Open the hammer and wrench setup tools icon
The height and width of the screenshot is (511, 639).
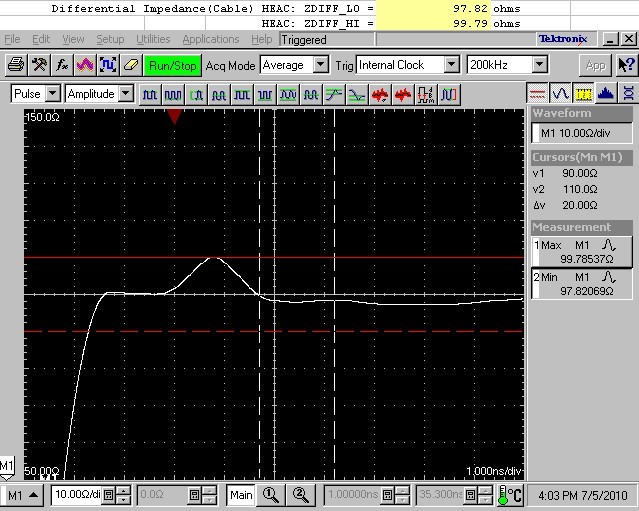[x=39, y=65]
